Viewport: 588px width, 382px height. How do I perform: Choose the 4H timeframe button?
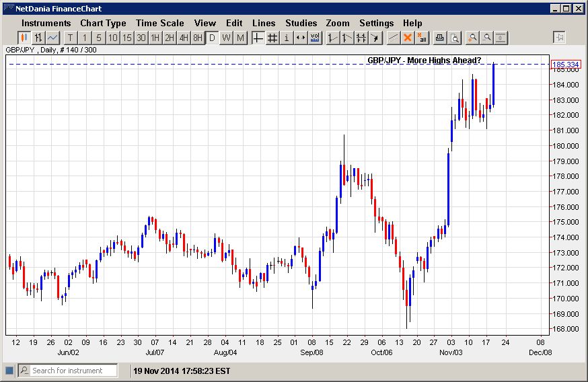(184, 38)
